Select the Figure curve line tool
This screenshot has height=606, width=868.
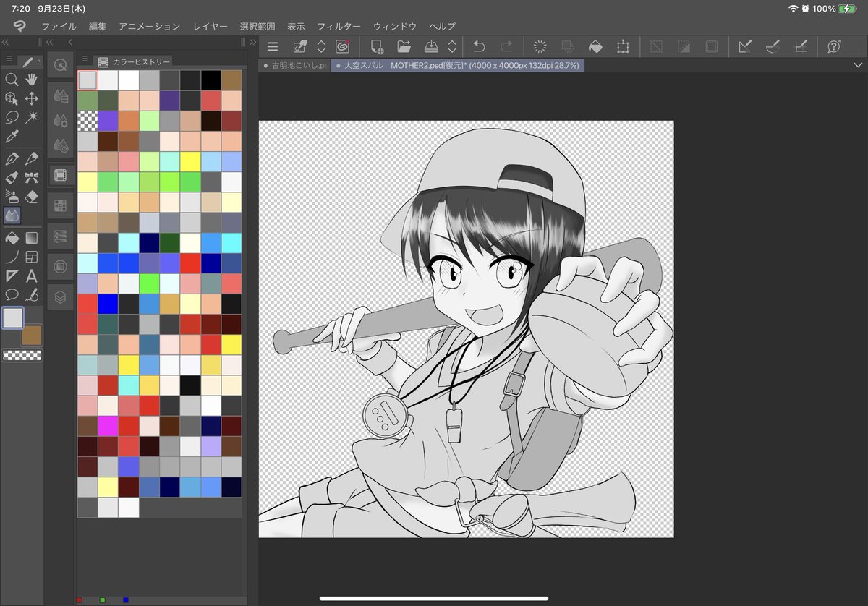[x=12, y=256]
